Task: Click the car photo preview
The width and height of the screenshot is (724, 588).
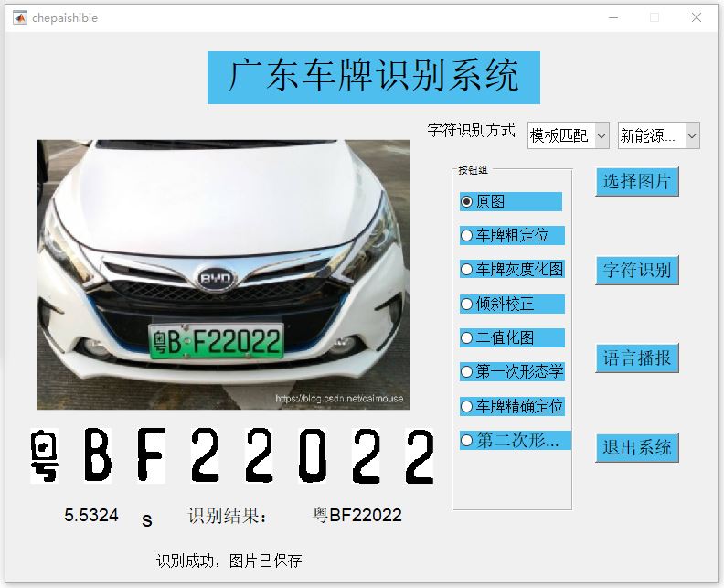Action: pos(222,274)
